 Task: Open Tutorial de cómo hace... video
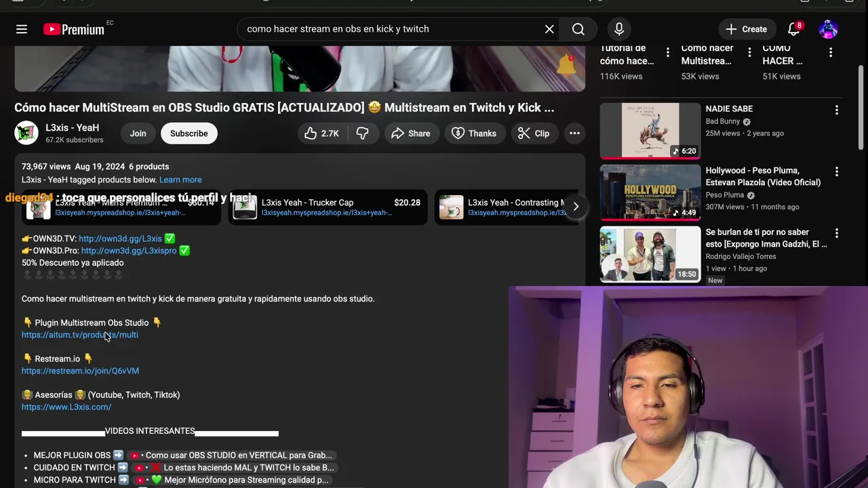(x=627, y=54)
